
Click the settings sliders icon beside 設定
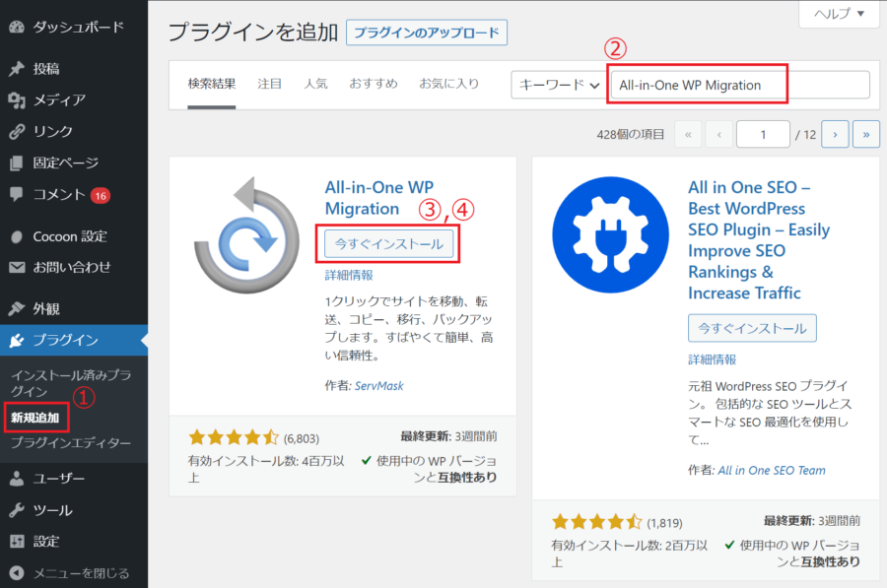click(x=17, y=542)
